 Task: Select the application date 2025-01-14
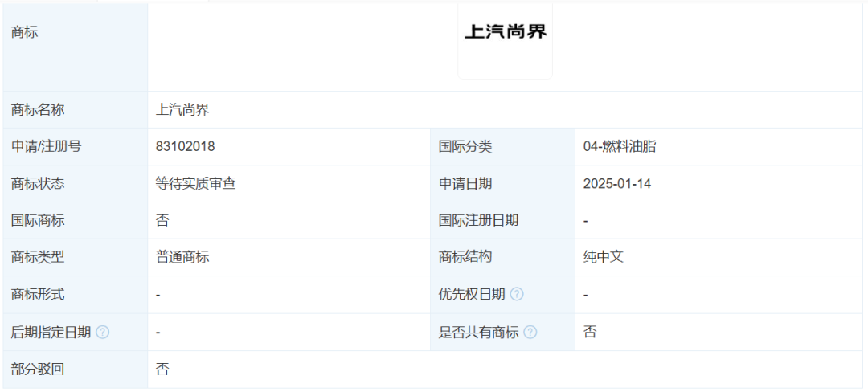(x=617, y=184)
